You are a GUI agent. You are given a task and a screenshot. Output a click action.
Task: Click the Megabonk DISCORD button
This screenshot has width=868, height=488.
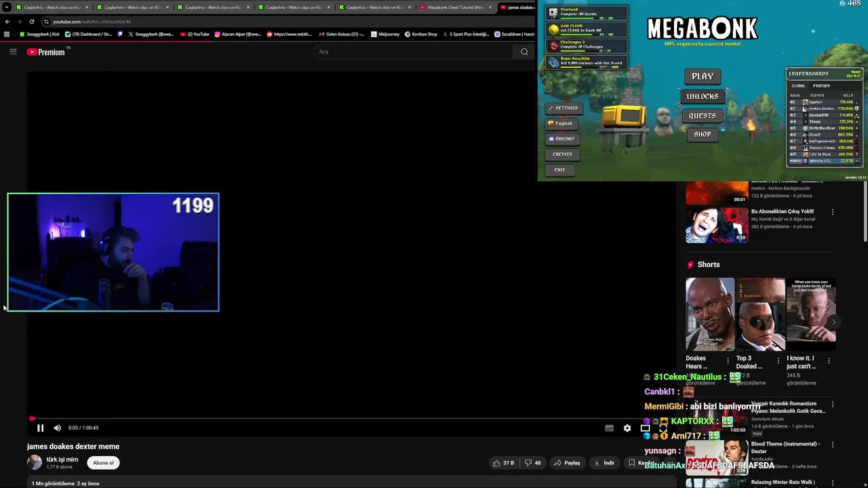pyautogui.click(x=562, y=139)
